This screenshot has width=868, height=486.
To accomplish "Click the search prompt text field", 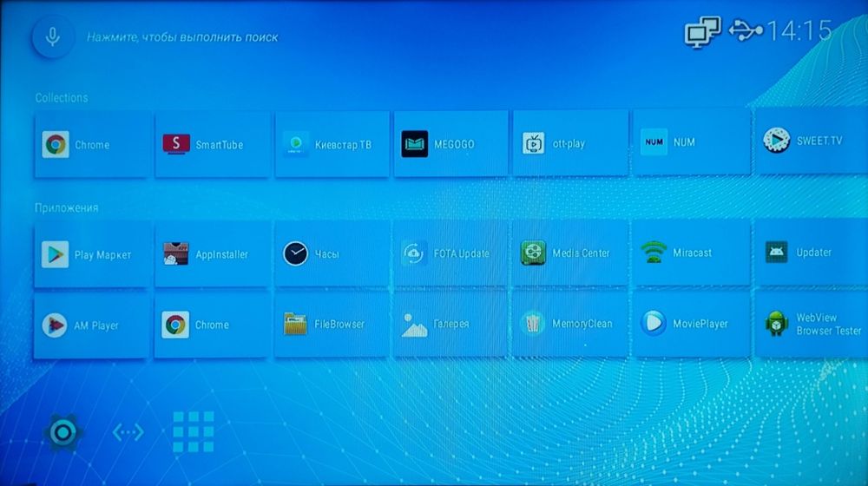I will point(182,37).
